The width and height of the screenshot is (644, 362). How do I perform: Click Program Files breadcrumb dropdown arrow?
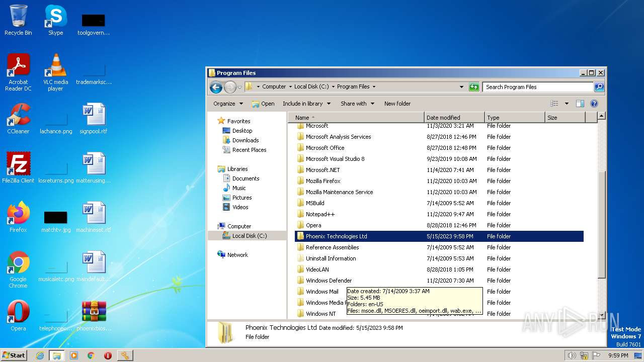point(374,87)
